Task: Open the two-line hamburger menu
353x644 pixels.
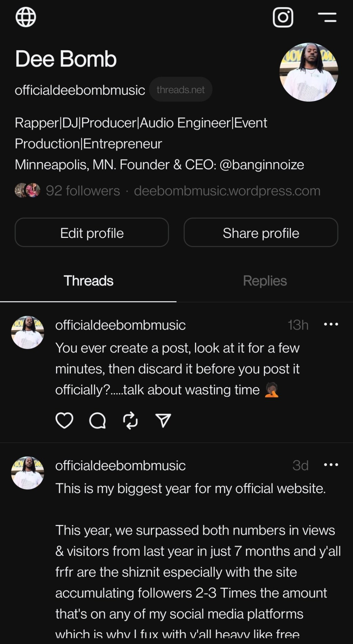Action: pos(327,17)
